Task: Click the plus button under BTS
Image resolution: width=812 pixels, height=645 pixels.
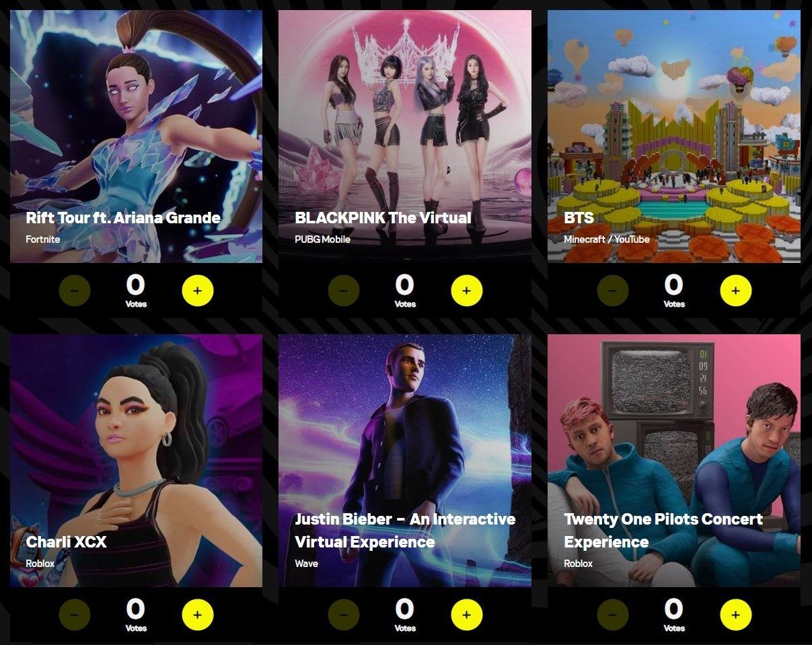Action: click(x=735, y=291)
